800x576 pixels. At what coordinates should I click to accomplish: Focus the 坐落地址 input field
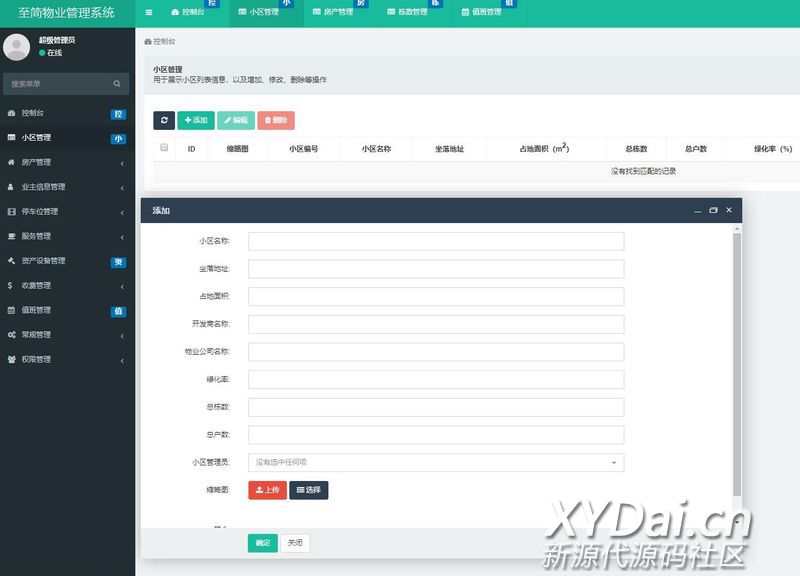436,269
